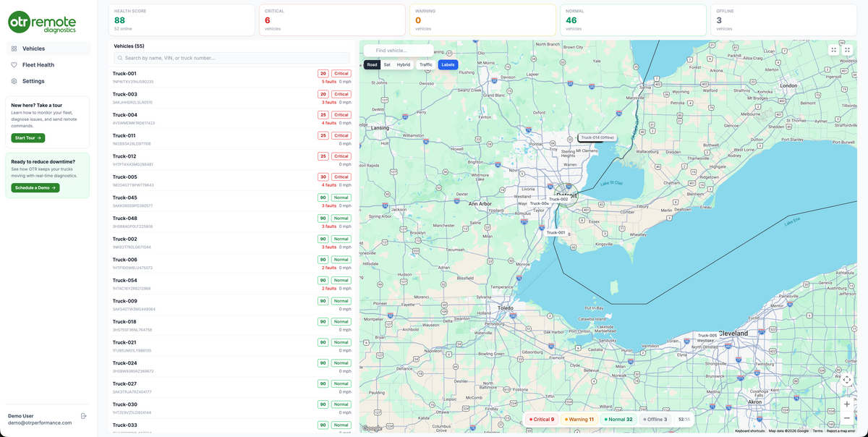The height and width of the screenshot is (437, 868).
Task: Switch map to Hybrid view
Action: click(404, 64)
